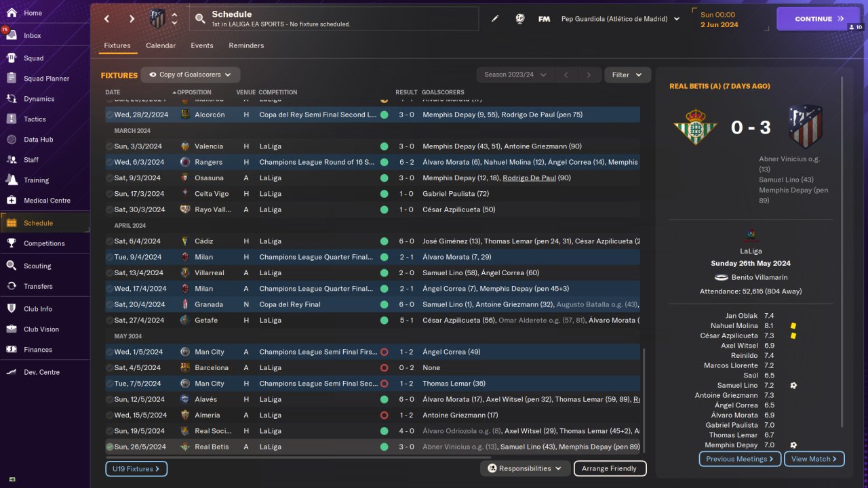Click the pencil edit icon in the top bar
This screenshot has width=868, height=488.
(495, 19)
